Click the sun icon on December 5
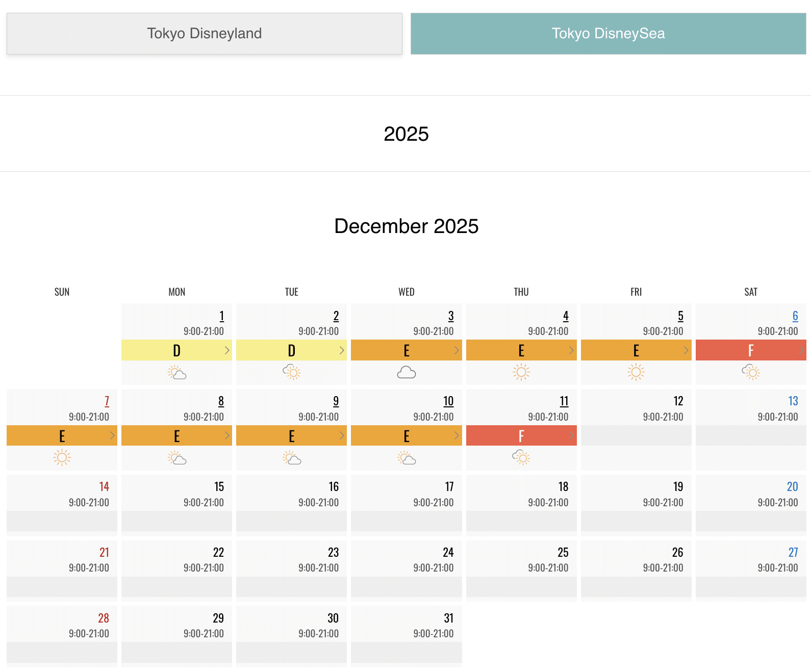Viewport: 811px width, 672px height. 636,372
